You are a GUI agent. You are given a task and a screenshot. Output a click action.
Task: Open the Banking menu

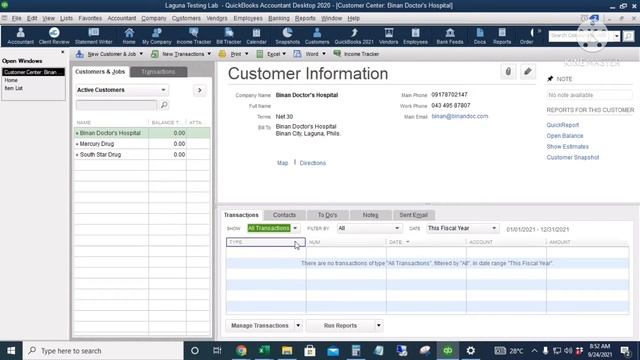pyautogui.click(x=279, y=18)
